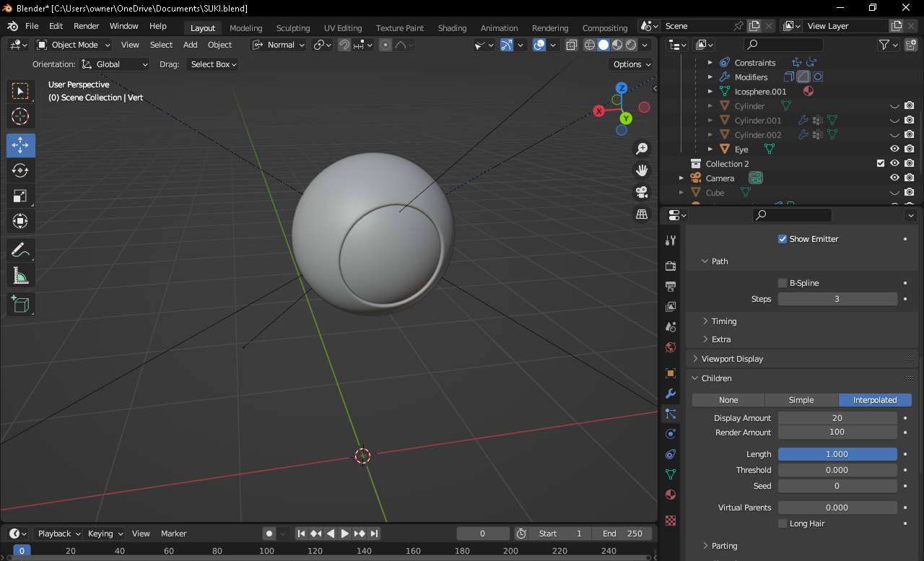Viewport: 924px width, 561px height.
Task: Select the Transform tool
Action: [20, 221]
